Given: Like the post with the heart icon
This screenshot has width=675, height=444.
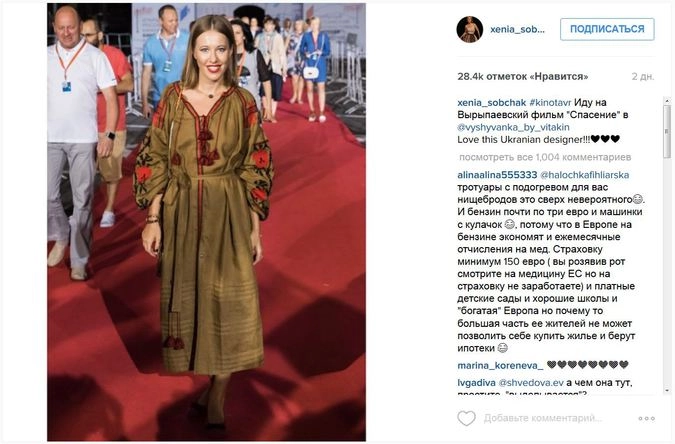Looking at the screenshot, I should (x=466, y=418).
